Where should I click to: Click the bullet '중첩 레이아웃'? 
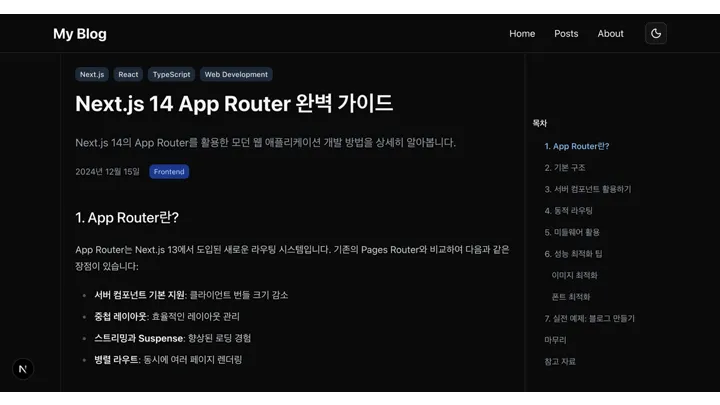[x=120, y=317]
